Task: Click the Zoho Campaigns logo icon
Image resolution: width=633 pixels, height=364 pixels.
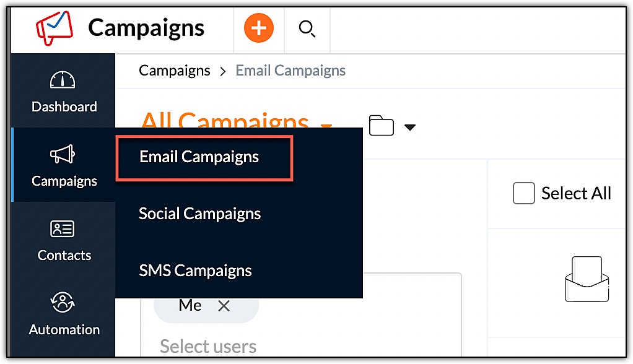Action: (x=55, y=28)
